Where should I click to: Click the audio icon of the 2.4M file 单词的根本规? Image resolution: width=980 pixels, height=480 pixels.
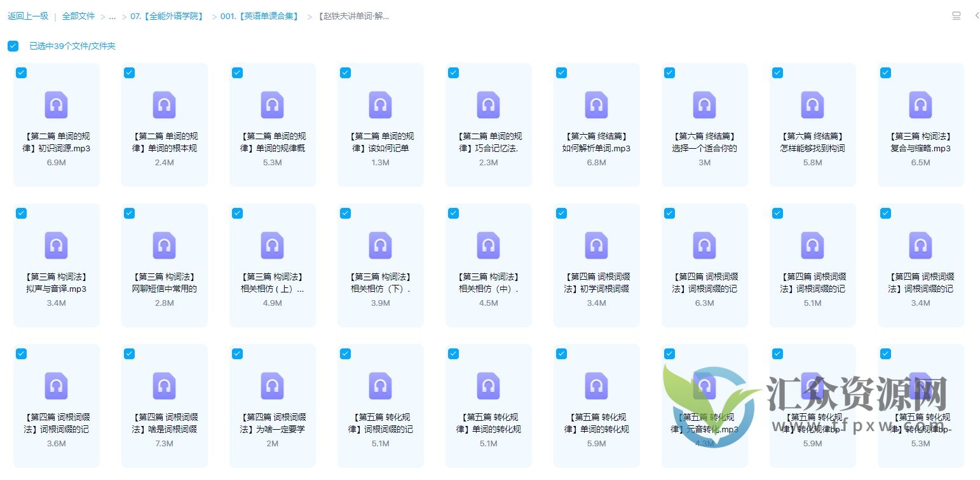164,105
